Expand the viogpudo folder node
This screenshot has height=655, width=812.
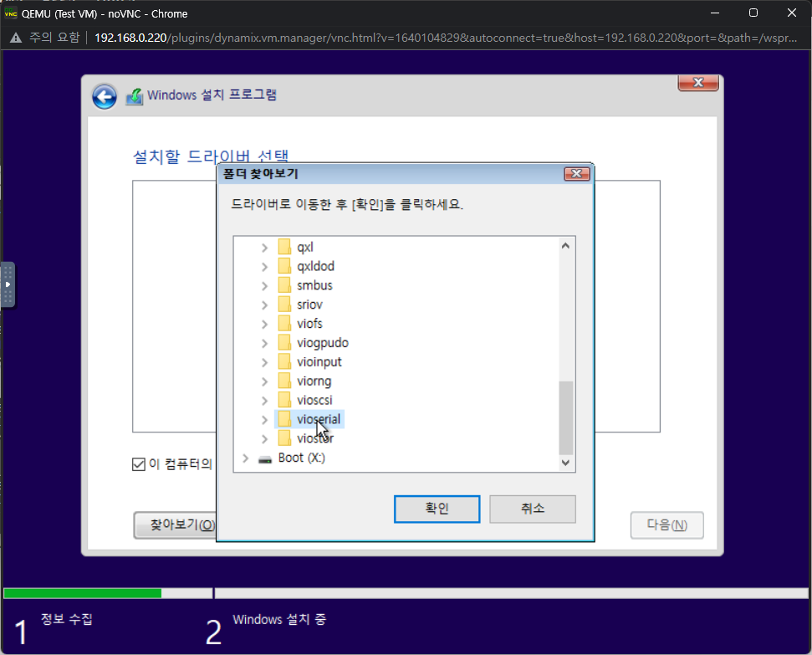264,344
